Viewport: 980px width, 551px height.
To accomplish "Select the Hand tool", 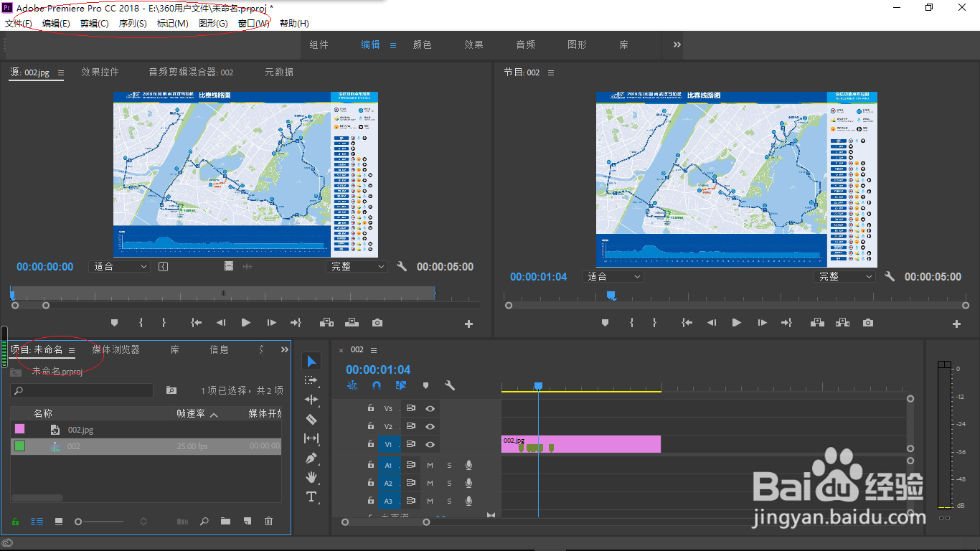I will tap(311, 477).
